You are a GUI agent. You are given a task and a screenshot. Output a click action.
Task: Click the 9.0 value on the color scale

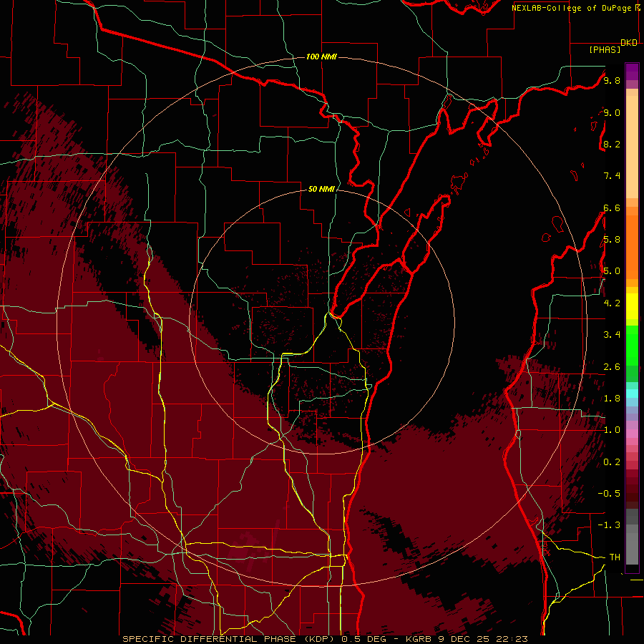pyautogui.click(x=612, y=112)
